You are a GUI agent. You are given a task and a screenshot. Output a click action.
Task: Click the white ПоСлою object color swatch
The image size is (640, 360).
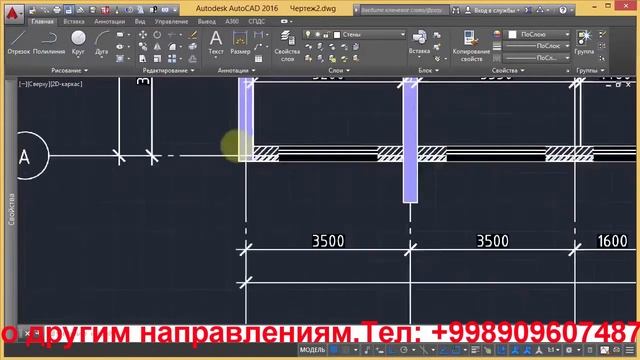point(513,35)
